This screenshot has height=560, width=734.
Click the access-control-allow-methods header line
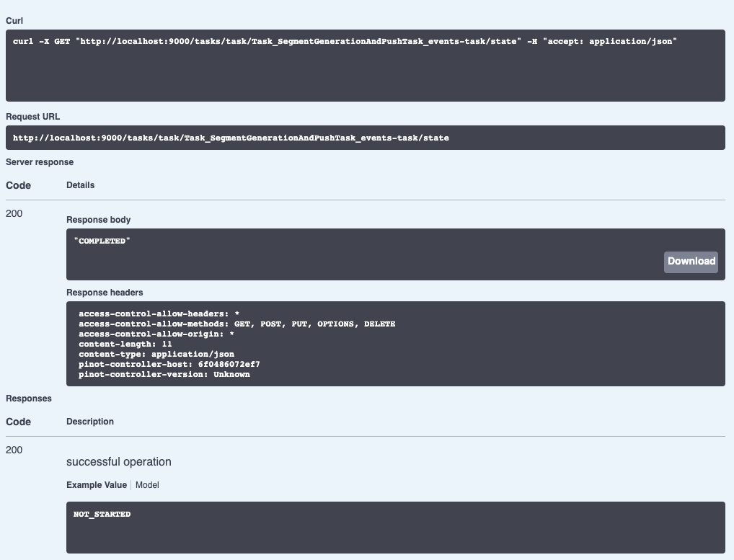coord(237,324)
